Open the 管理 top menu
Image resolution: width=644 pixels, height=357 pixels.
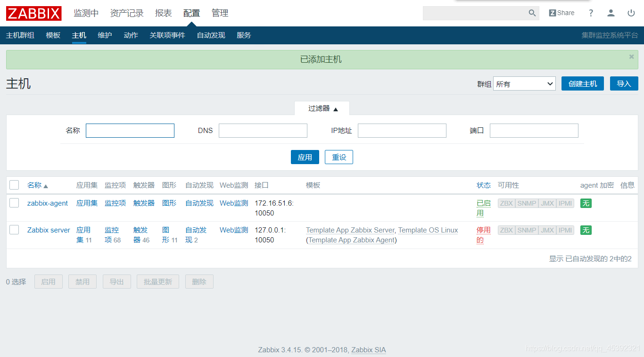[x=220, y=13]
